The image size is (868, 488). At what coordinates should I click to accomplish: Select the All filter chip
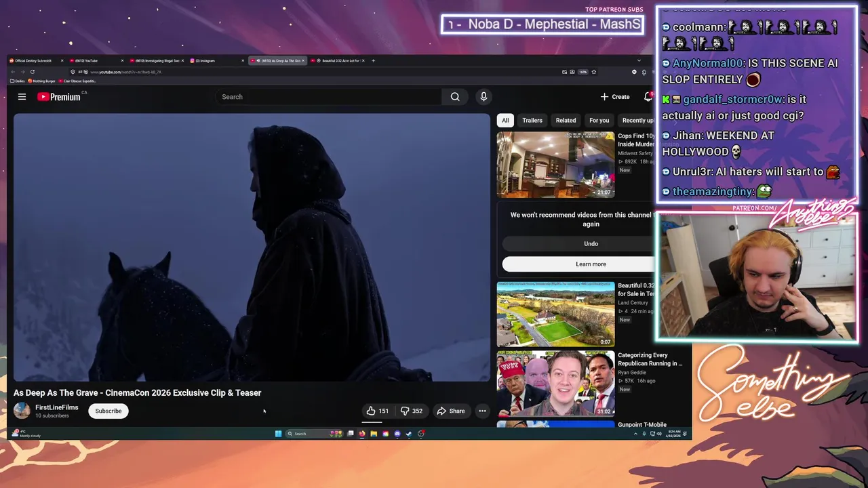(x=505, y=120)
